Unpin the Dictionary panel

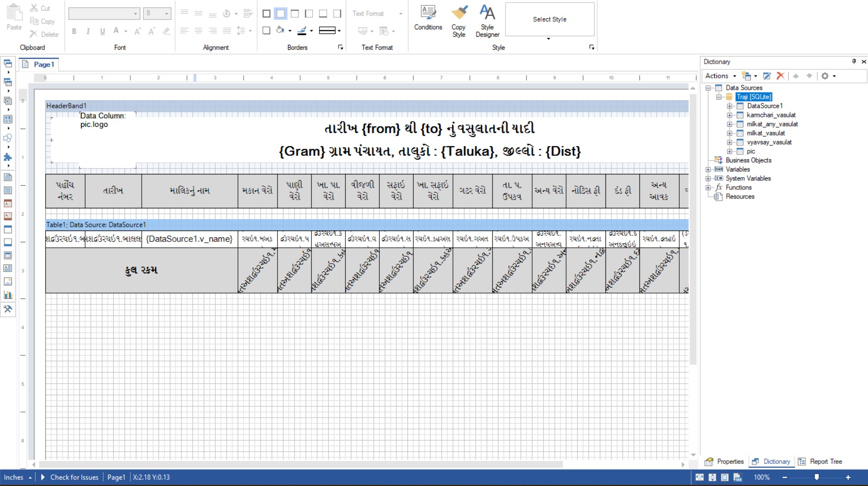(854, 62)
